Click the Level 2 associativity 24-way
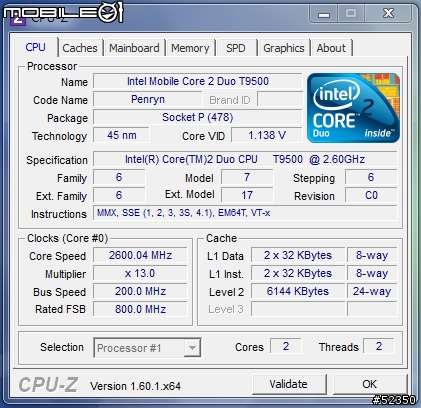This screenshot has height=408, width=421. click(372, 291)
